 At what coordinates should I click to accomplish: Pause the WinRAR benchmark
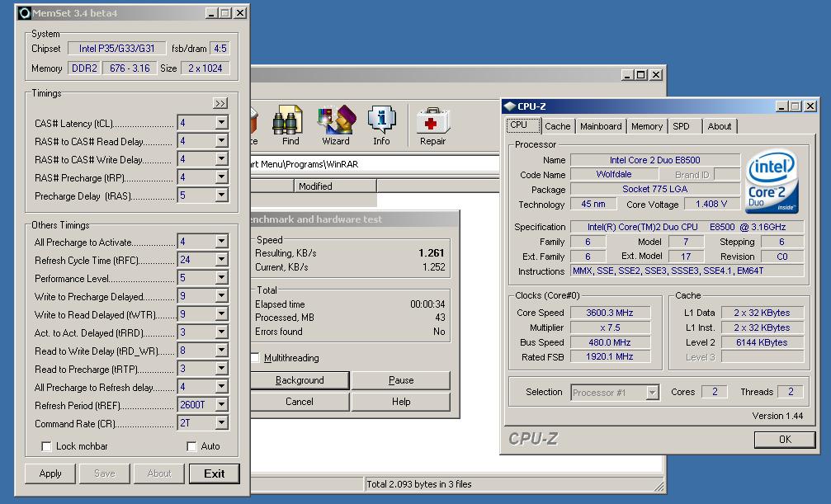[x=401, y=380]
